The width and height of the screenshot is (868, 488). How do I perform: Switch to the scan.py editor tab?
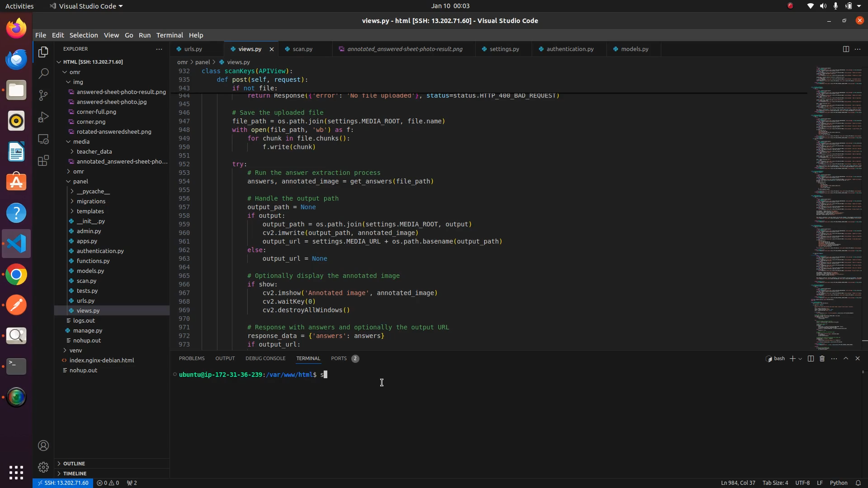click(x=302, y=49)
